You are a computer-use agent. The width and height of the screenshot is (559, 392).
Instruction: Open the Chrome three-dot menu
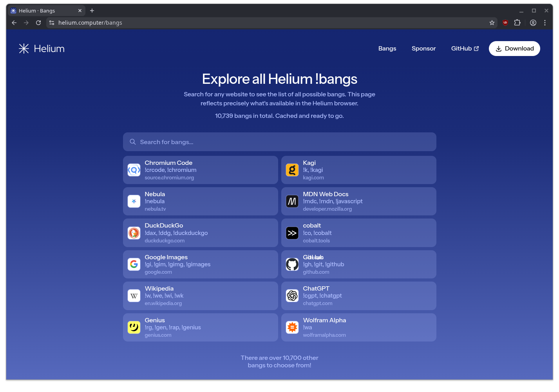[545, 23]
